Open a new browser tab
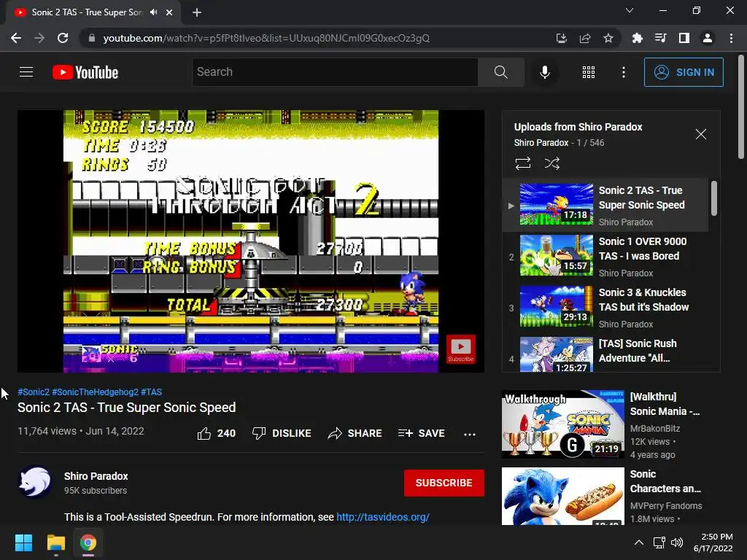The image size is (747, 560). [197, 12]
